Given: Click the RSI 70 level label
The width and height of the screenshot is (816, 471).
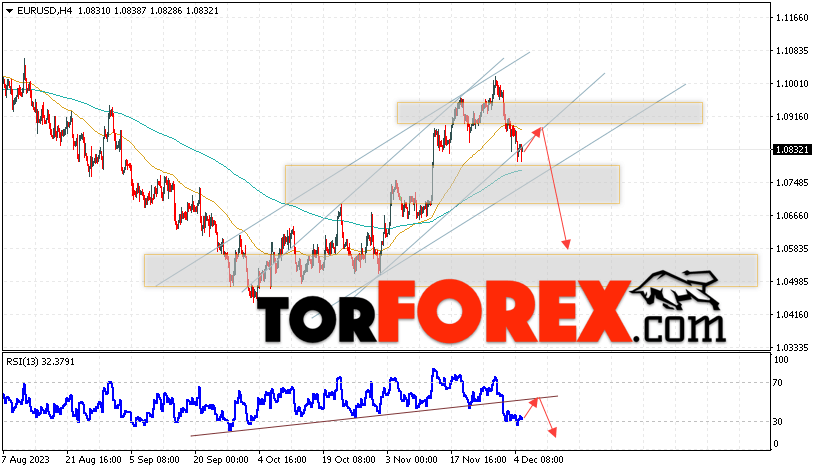Looking at the screenshot, I should (x=777, y=383).
